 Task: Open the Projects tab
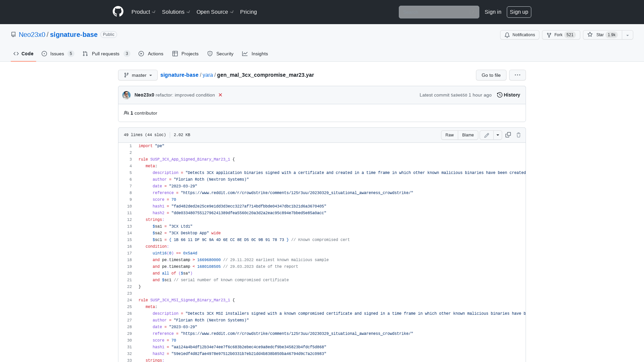click(185, 54)
